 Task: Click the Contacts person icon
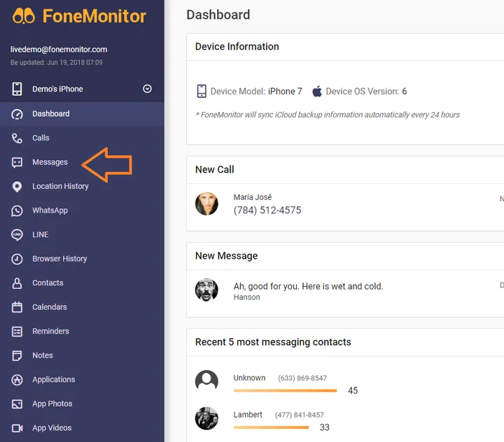pos(17,283)
